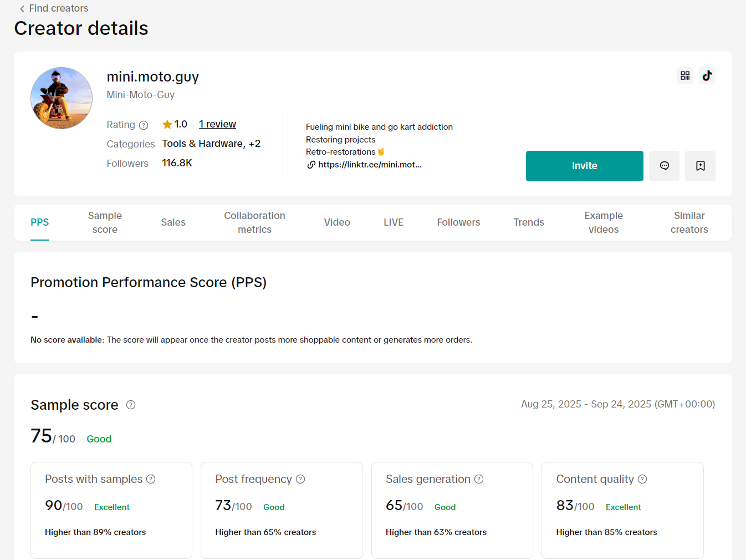
Task: Go back to Find creators
Action: (x=54, y=8)
